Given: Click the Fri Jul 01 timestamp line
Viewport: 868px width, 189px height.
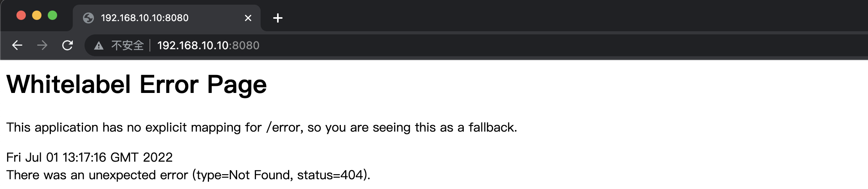Looking at the screenshot, I should tap(89, 157).
